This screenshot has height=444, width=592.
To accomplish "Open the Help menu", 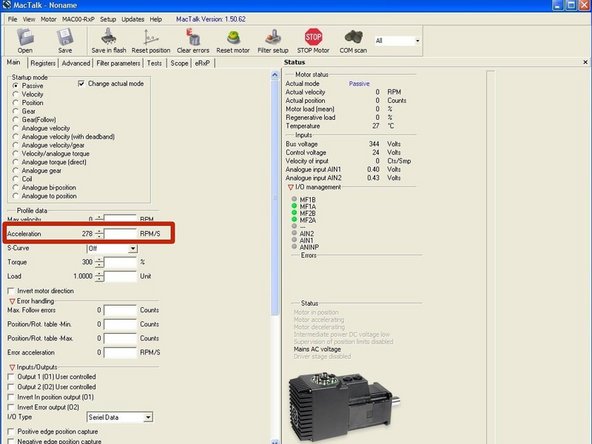I will tap(156, 19).
